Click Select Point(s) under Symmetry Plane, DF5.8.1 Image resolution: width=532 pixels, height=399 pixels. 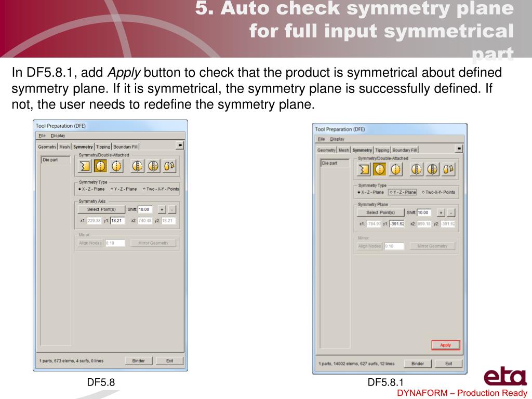point(380,212)
